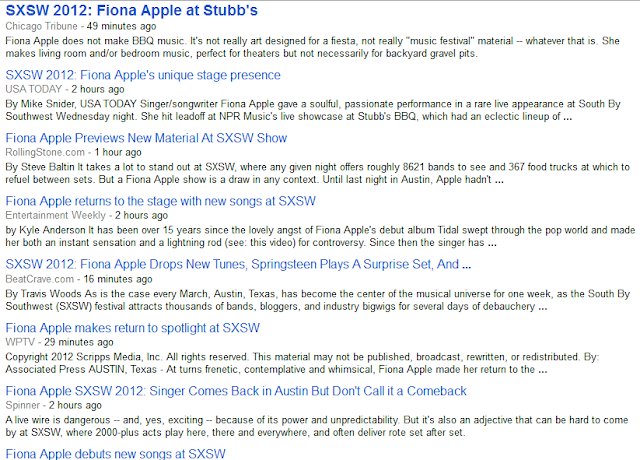Click the snippet starting 'By Mike Snider, USA TODAY'

click(313, 110)
